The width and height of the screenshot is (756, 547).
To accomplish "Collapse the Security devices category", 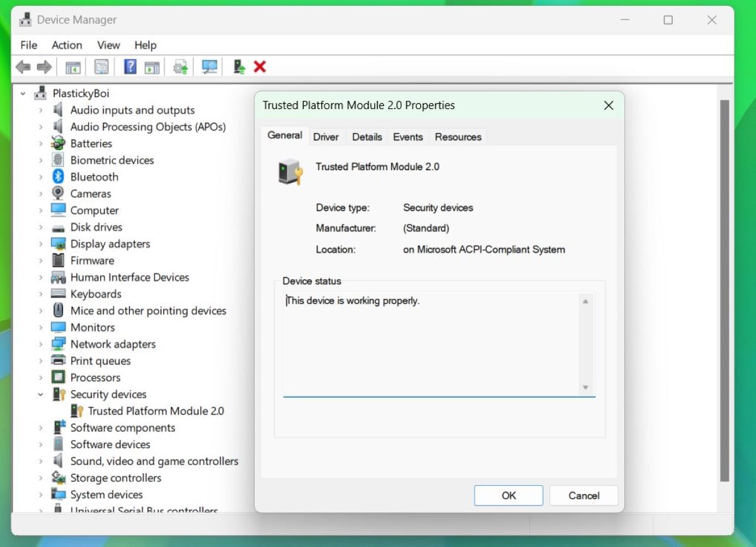I will point(41,394).
